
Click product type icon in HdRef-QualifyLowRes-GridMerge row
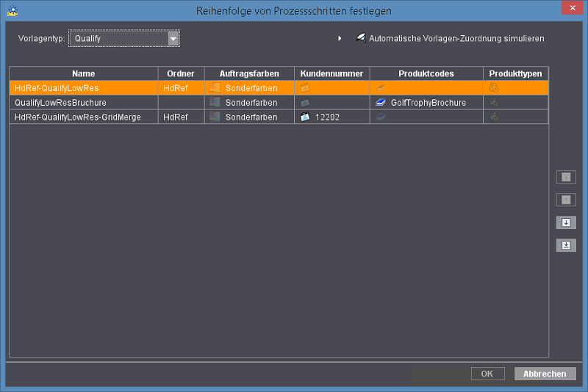point(495,117)
